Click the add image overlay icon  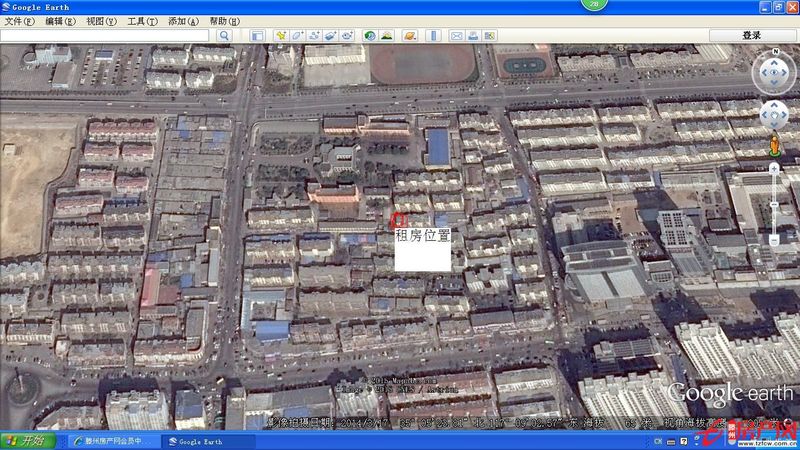click(x=331, y=36)
